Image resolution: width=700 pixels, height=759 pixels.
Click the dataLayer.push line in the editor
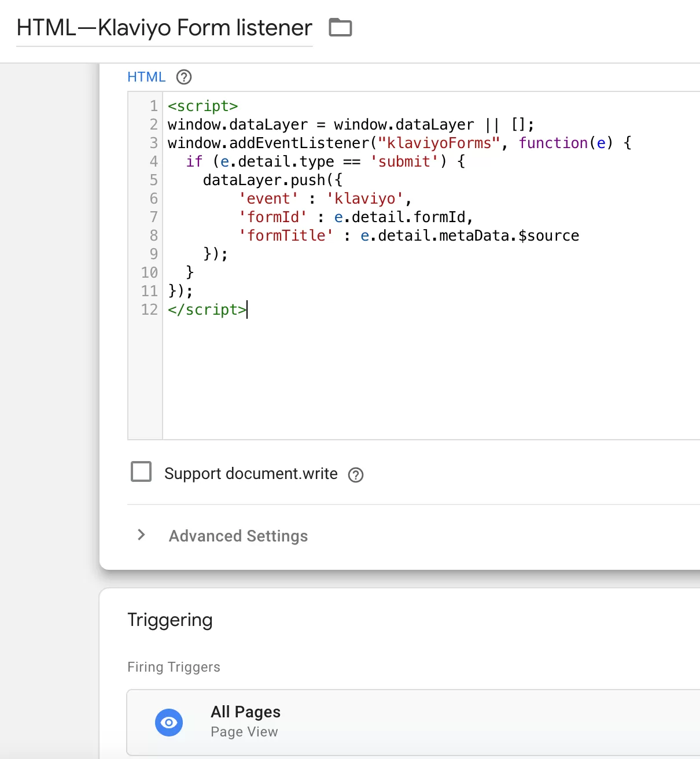[272, 180]
